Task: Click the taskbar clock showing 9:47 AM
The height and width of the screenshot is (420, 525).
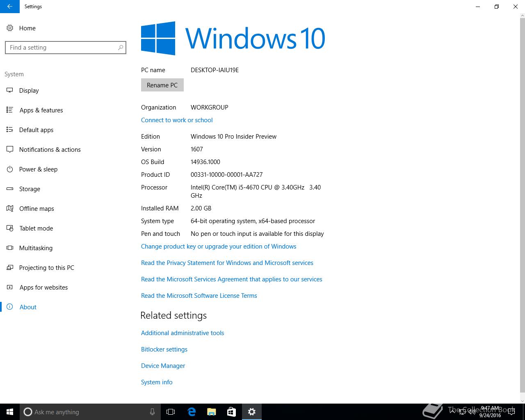Action: point(490,412)
